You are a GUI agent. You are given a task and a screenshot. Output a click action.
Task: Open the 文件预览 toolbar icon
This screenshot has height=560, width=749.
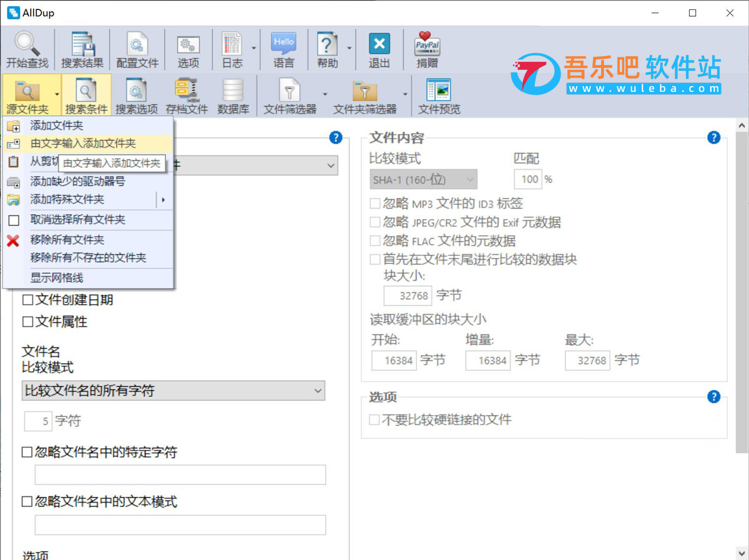(439, 91)
